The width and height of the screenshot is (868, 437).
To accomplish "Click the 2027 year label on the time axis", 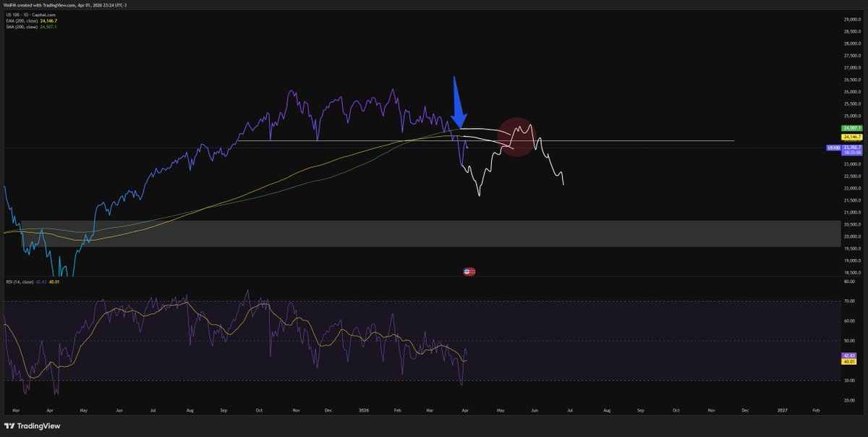I will (781, 410).
